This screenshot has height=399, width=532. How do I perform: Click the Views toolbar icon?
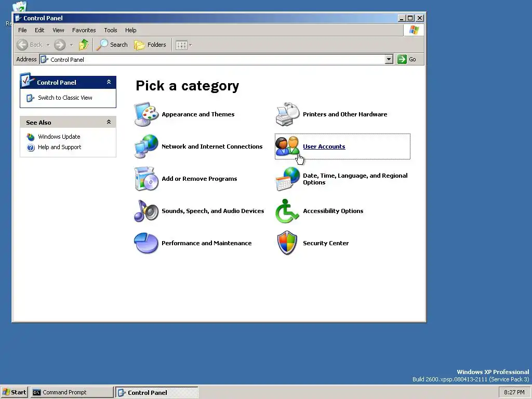tap(181, 45)
